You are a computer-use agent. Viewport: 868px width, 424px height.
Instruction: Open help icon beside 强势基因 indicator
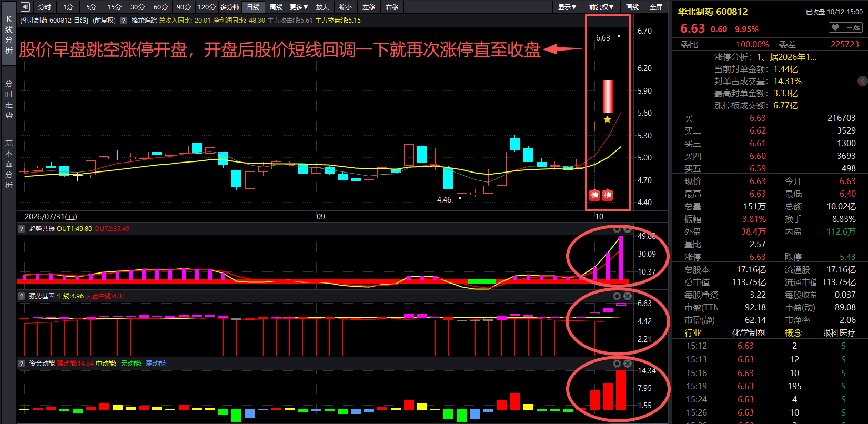(22, 296)
